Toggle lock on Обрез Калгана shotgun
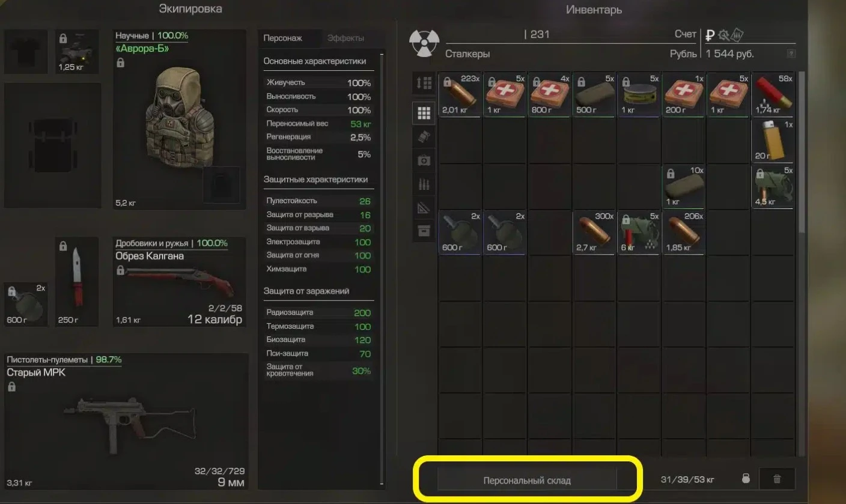The width and height of the screenshot is (846, 504). pyautogui.click(x=120, y=270)
